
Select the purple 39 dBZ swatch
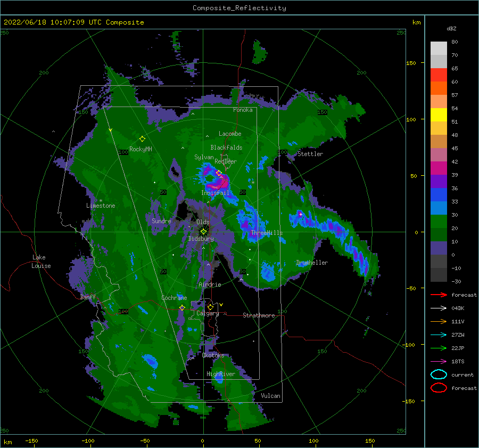[439, 182]
